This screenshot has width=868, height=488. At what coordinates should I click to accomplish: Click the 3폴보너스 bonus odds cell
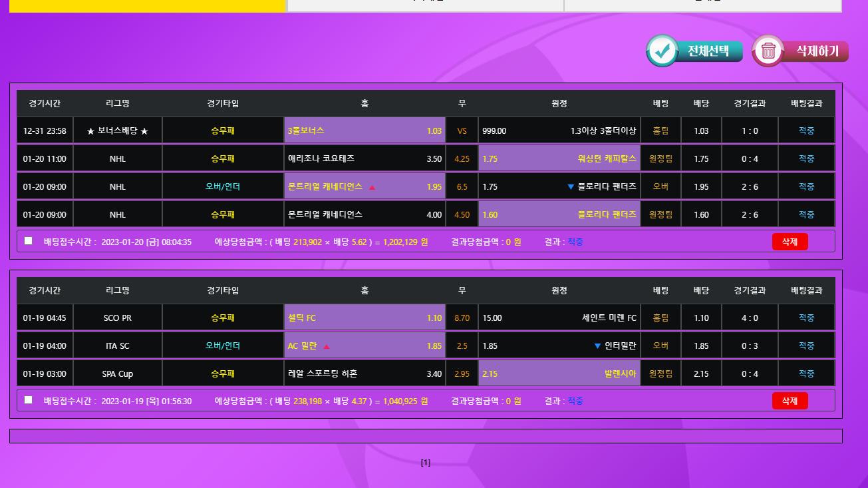(x=364, y=131)
